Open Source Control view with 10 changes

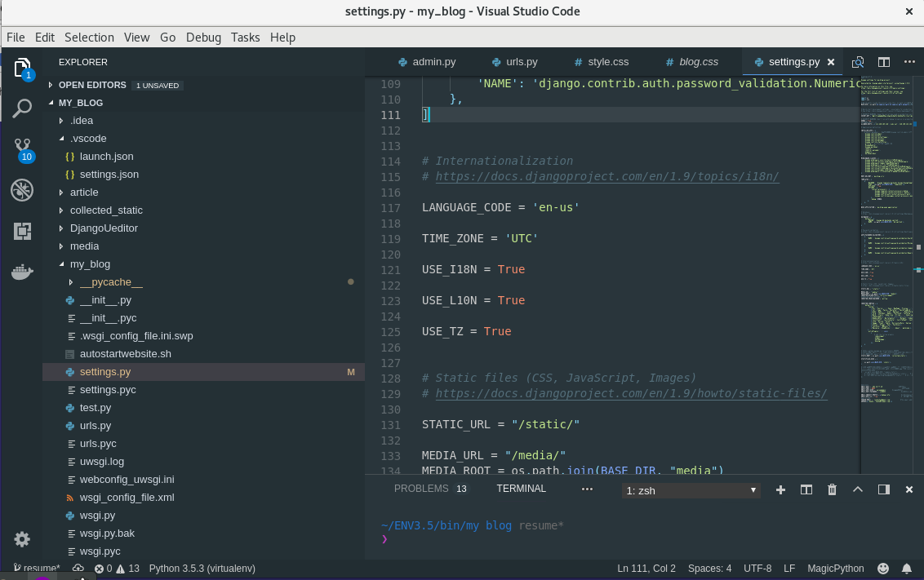22,148
